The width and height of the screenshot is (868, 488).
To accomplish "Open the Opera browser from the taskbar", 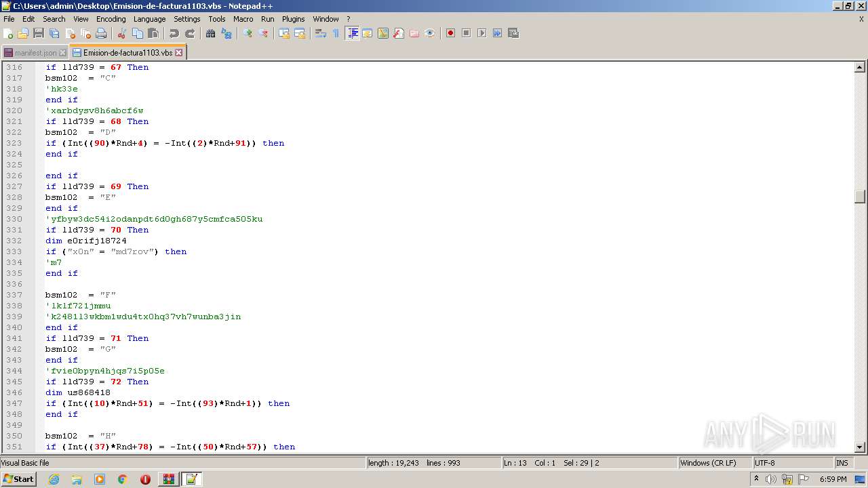I will [x=145, y=479].
